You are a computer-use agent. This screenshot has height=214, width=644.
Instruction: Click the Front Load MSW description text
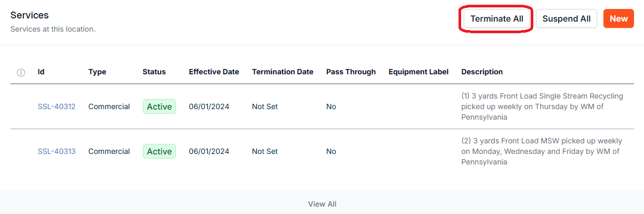[541, 151]
